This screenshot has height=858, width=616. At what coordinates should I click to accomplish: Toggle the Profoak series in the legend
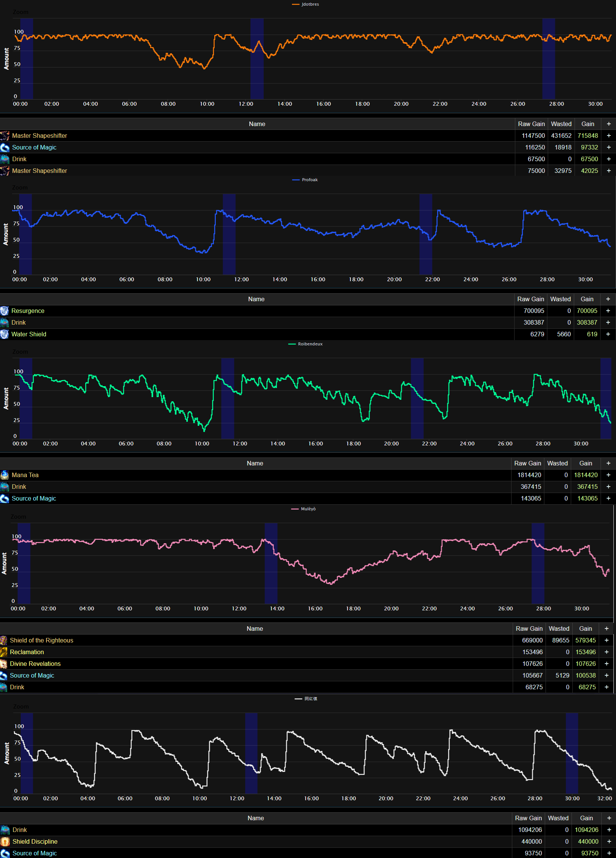tap(305, 180)
